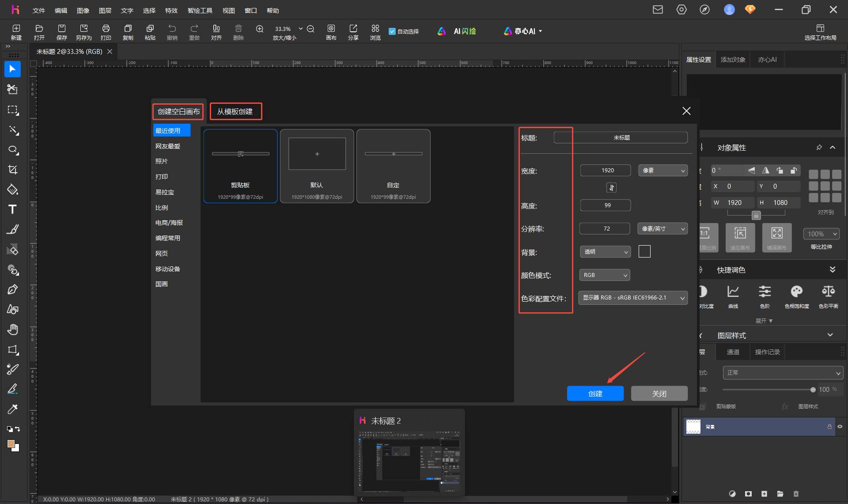The image size is (848, 504).
Task: Click the Save icon in top toolbar
Action: click(x=61, y=32)
